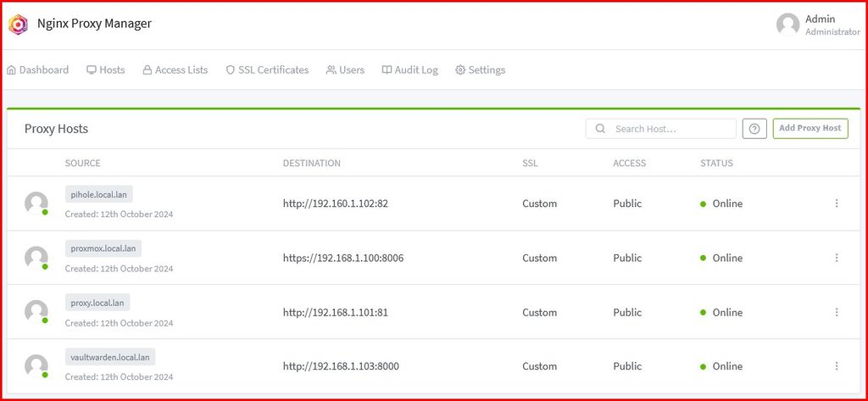Viewport: 868px width, 401px height.
Task: Open the Admin user avatar menu
Action: click(x=787, y=25)
